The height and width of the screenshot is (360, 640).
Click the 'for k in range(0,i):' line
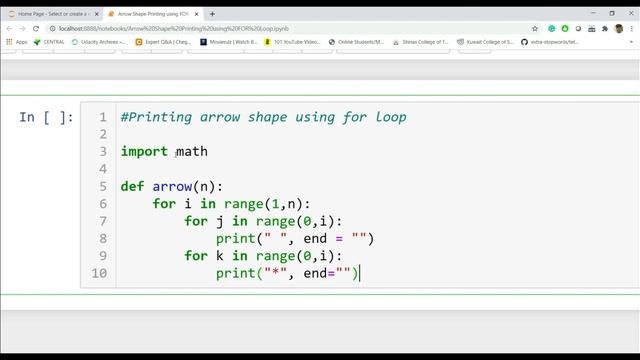263,256
